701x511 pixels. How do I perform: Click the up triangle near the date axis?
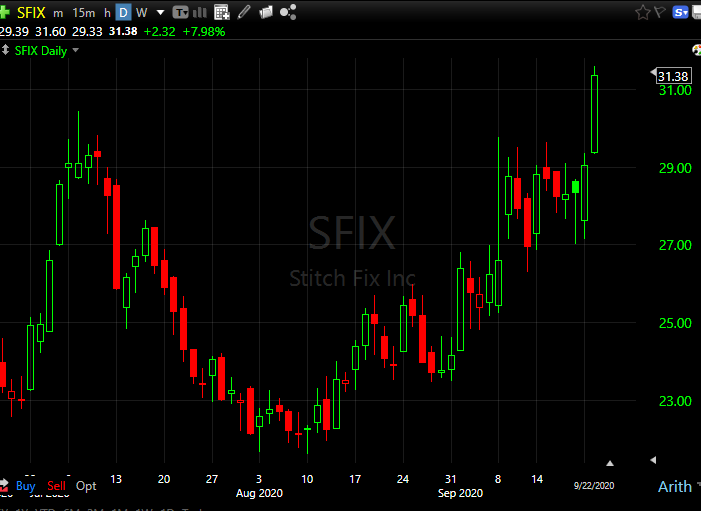pos(610,463)
